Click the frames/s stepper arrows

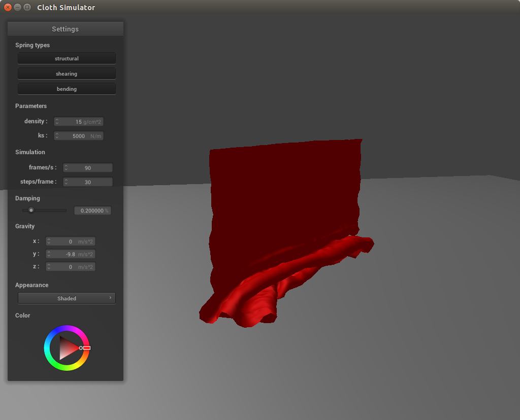(66, 168)
